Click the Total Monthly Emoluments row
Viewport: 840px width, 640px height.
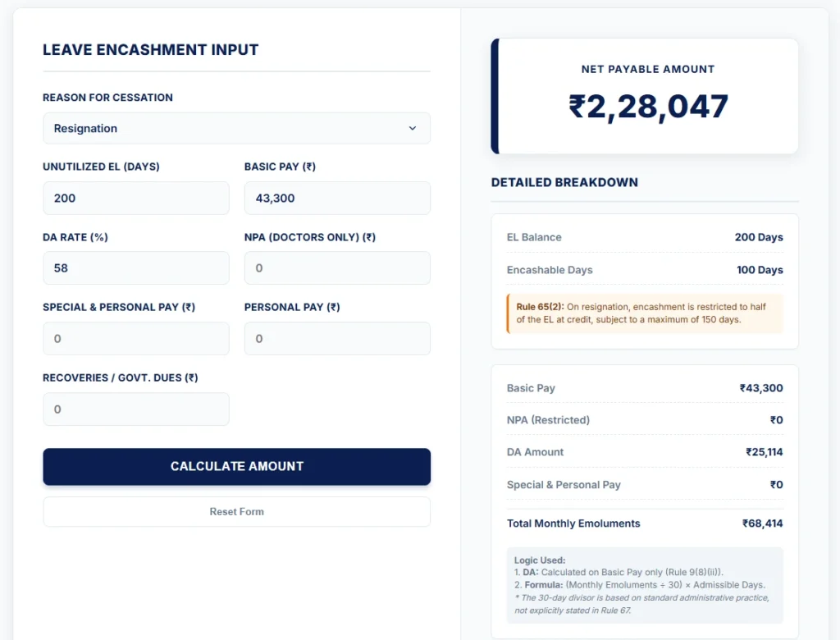point(645,523)
